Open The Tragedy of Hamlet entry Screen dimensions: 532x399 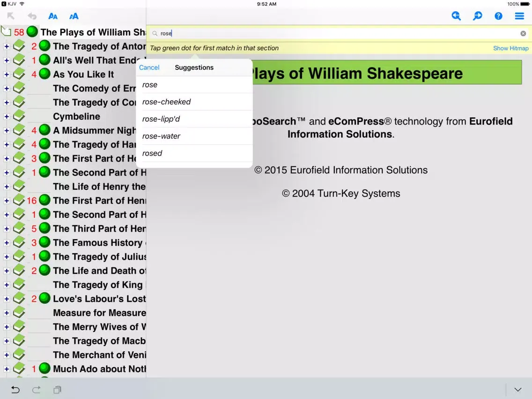click(95, 145)
